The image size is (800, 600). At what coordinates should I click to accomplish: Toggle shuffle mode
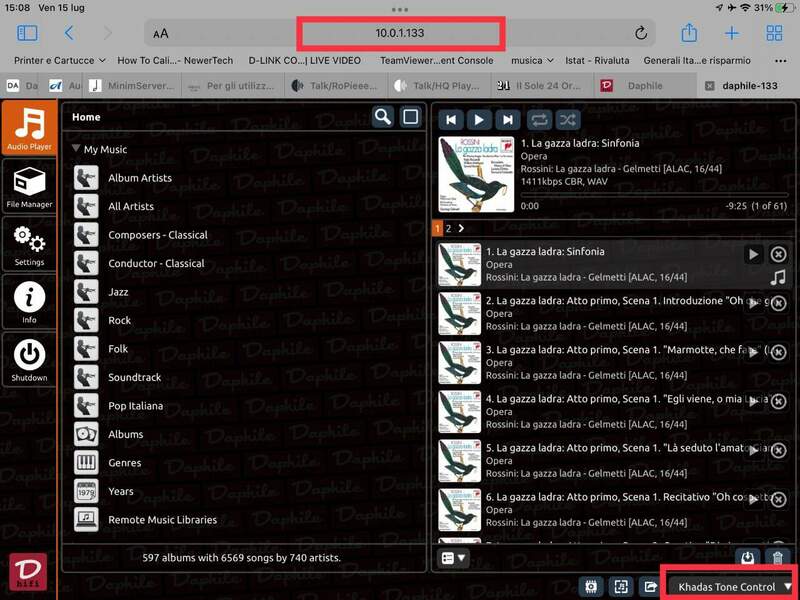pyautogui.click(x=568, y=119)
